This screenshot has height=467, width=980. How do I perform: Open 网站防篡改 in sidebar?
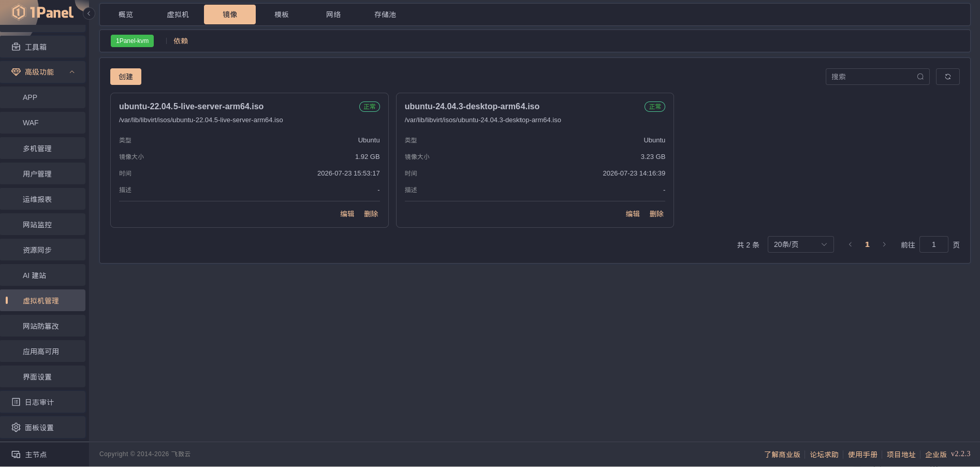42,326
